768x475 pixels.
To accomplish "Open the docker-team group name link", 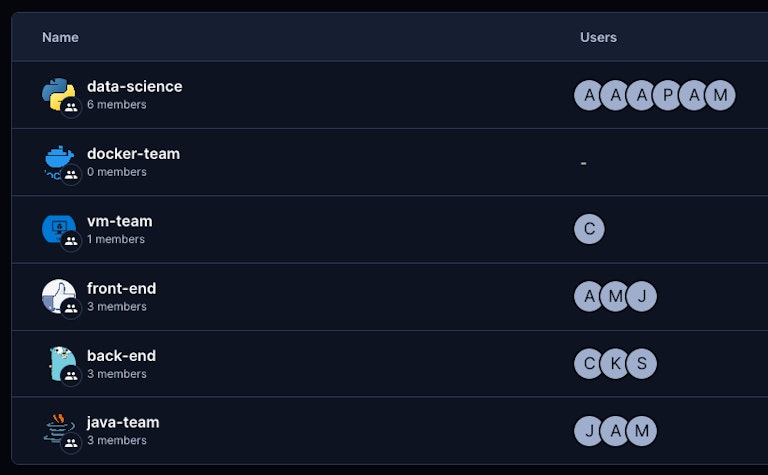I will coord(133,153).
